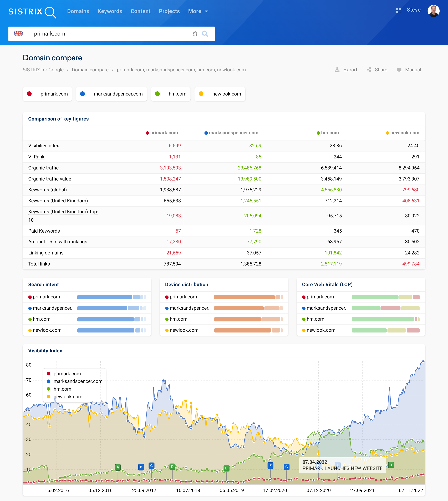This screenshot has height=501, width=448.
Task: Select event marker D on the chart
Action: tap(172, 467)
